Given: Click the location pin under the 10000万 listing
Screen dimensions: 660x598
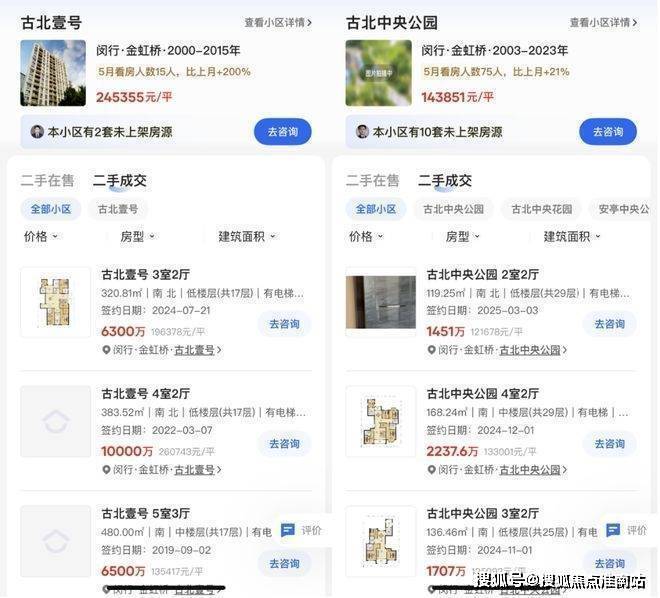Looking at the screenshot, I should tap(106, 470).
